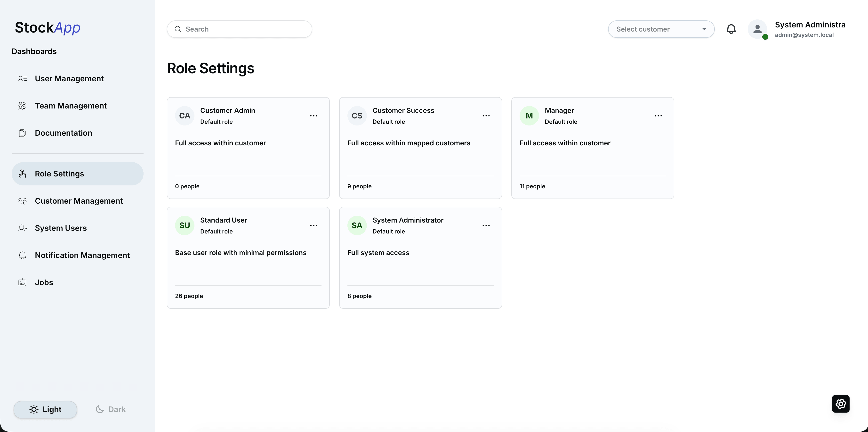Select Role Settings in sidebar
This screenshot has width=868, height=432.
tap(78, 174)
